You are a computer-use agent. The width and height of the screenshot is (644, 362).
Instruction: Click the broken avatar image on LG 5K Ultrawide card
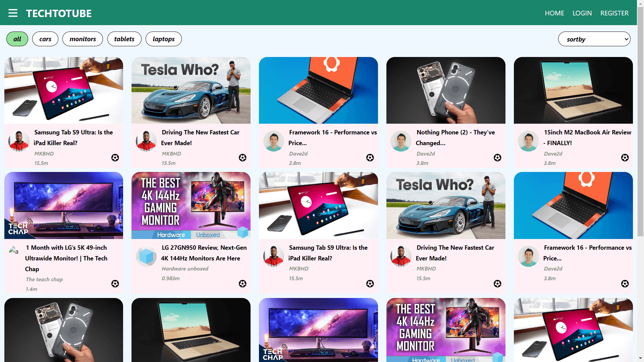click(14, 250)
